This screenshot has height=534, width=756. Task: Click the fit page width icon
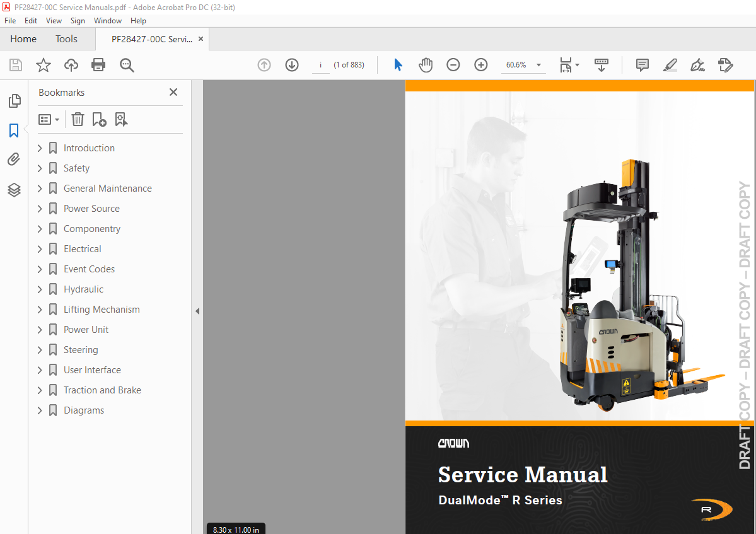(566, 64)
